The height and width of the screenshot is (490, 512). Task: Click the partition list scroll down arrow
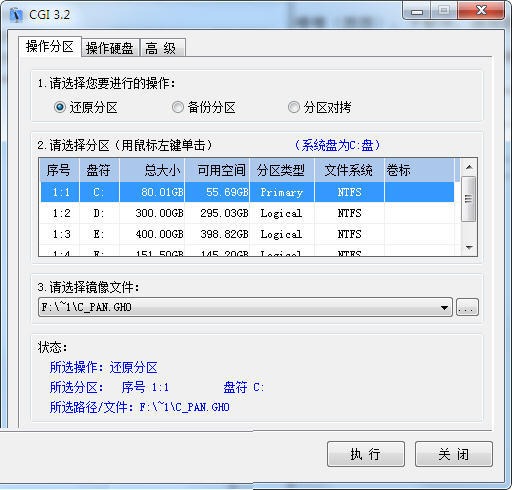(x=469, y=248)
